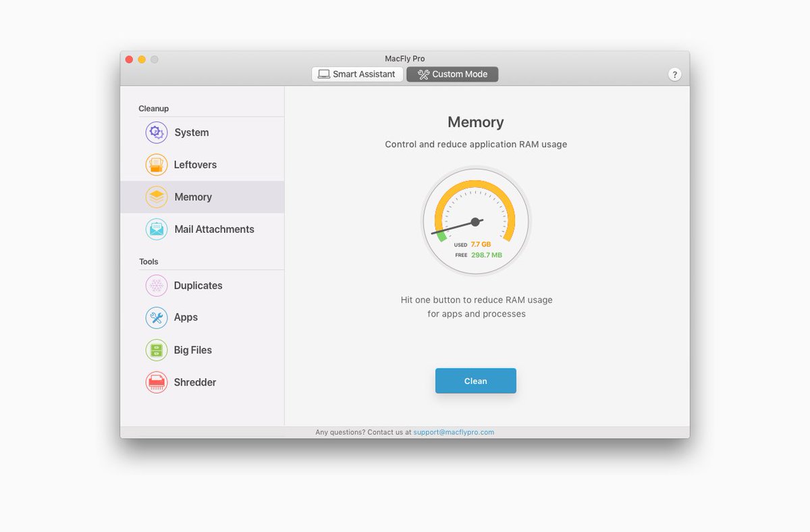Click the Mail Attachments envelope icon
This screenshot has width=810, height=532.
point(157,230)
